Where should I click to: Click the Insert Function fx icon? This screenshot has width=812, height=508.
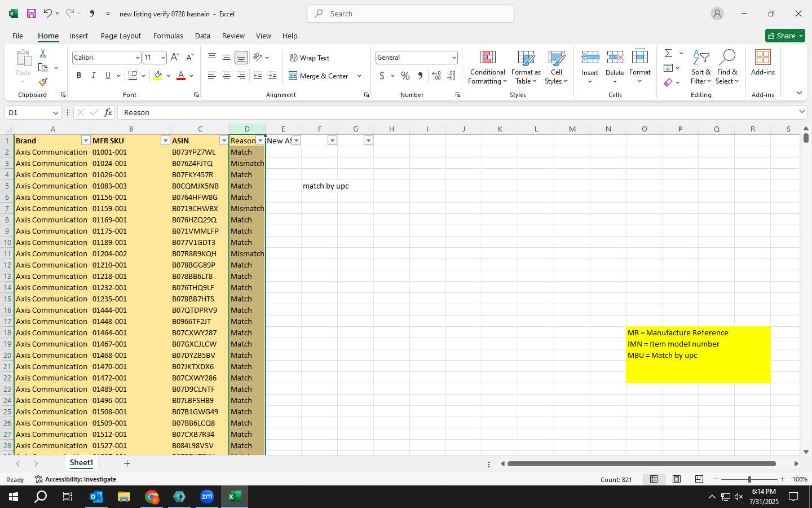[x=108, y=112]
